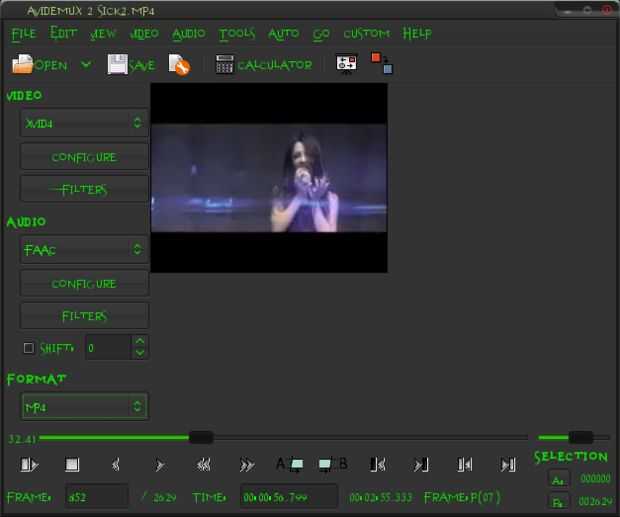This screenshot has height=517, width=620.
Task: Set selection marker A
Action: 290,464
